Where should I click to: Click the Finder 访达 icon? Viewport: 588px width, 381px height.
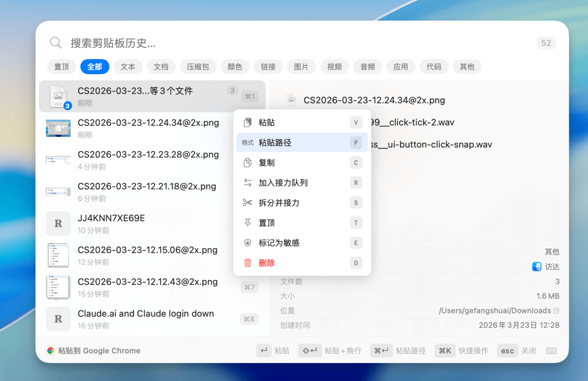click(537, 266)
